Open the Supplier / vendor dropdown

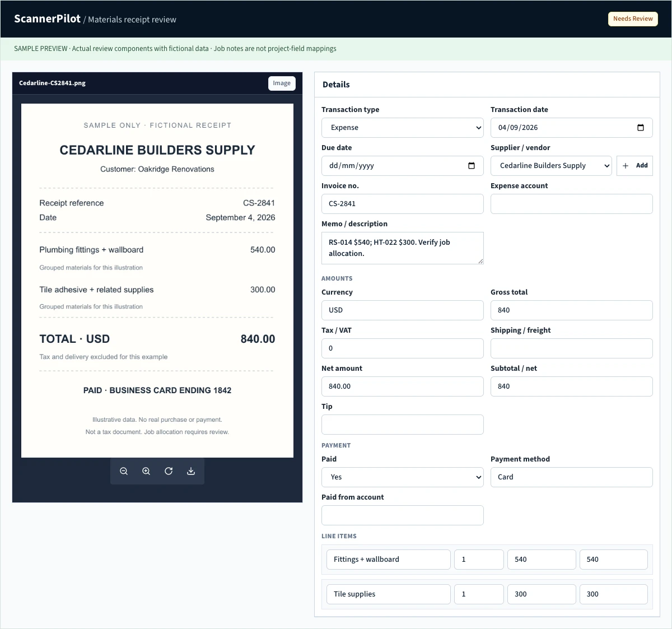pos(551,166)
